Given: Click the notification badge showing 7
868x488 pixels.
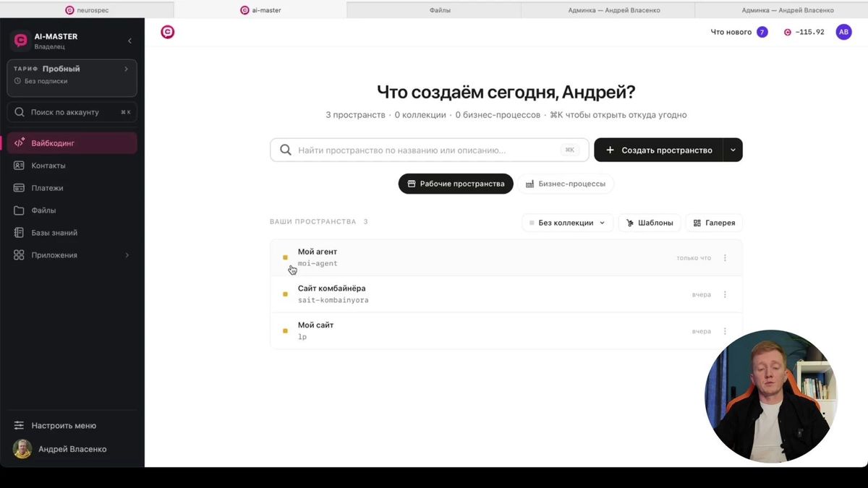Looking at the screenshot, I should (762, 32).
